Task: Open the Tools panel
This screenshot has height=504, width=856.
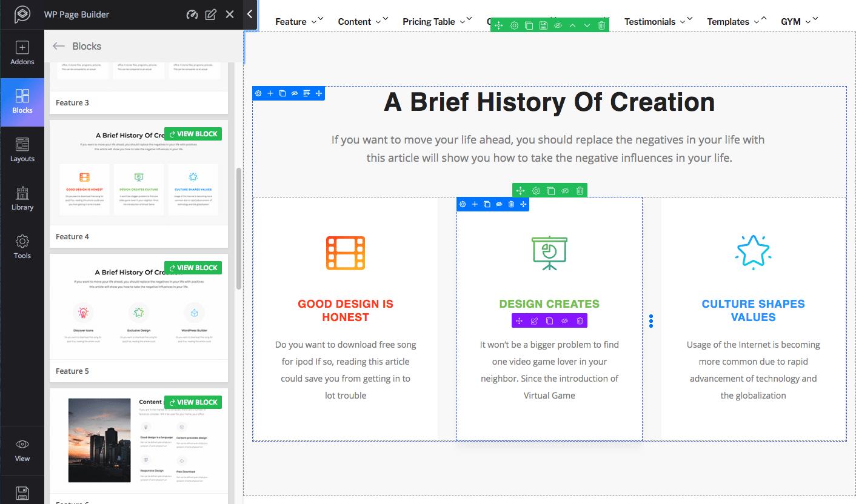Action: pos(22,247)
